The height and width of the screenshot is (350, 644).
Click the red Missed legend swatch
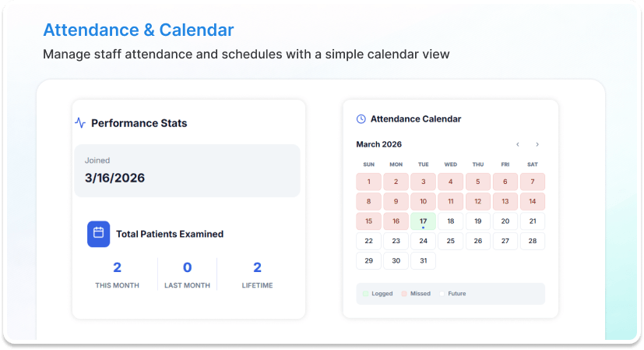pos(404,294)
